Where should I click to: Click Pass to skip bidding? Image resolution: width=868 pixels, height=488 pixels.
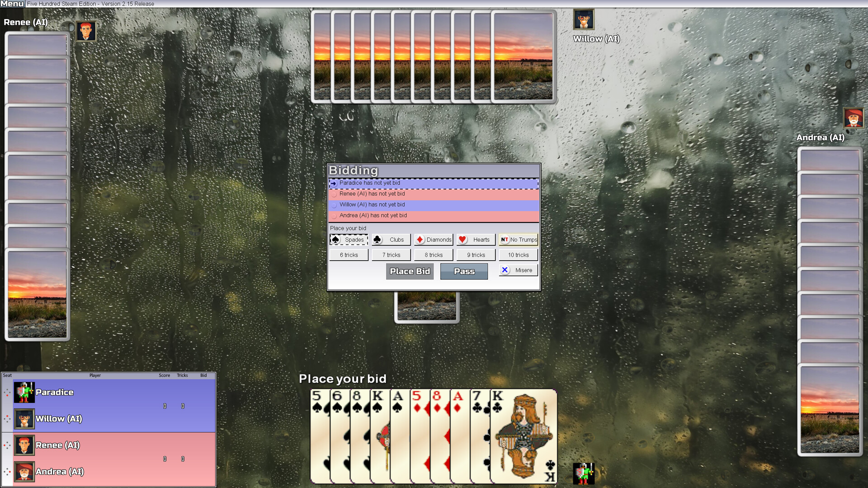[464, 271]
